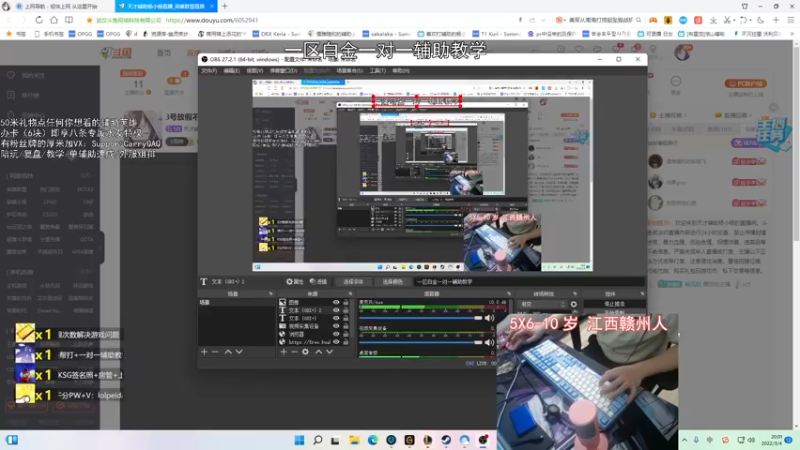Open OBS 文件(F) menu
The image size is (800, 450).
click(209, 70)
